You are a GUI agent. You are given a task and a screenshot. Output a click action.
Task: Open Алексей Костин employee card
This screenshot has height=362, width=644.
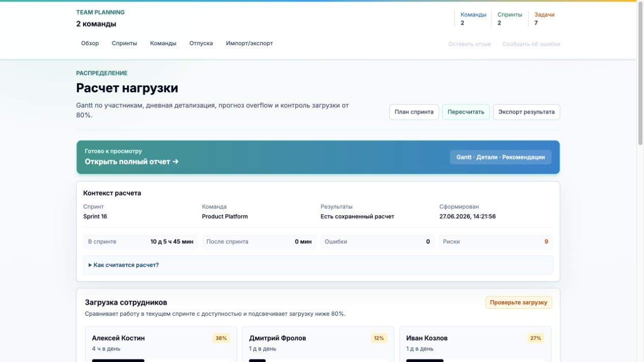pyautogui.click(x=161, y=344)
